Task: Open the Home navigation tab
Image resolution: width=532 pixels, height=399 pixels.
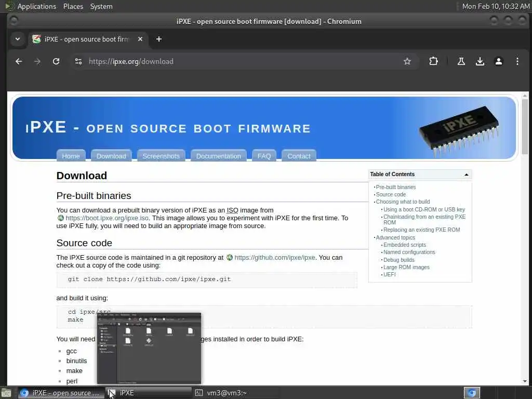Action: [71, 156]
